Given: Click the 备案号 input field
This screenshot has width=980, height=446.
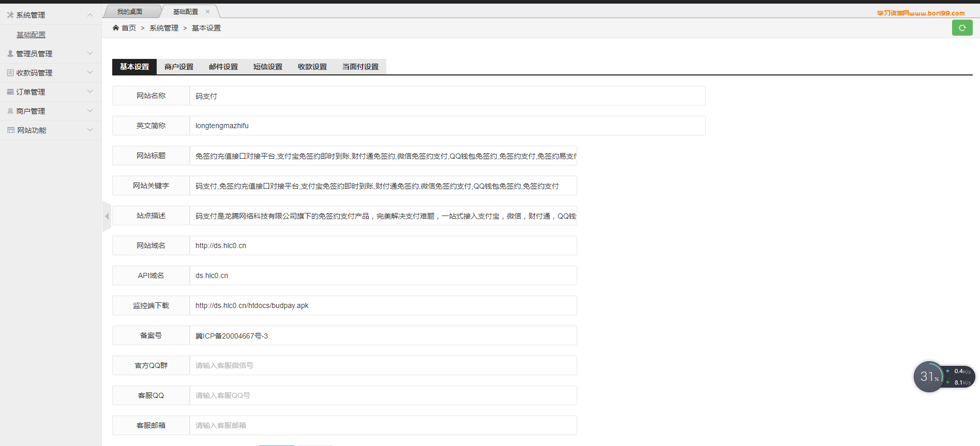Looking at the screenshot, I should coord(383,335).
